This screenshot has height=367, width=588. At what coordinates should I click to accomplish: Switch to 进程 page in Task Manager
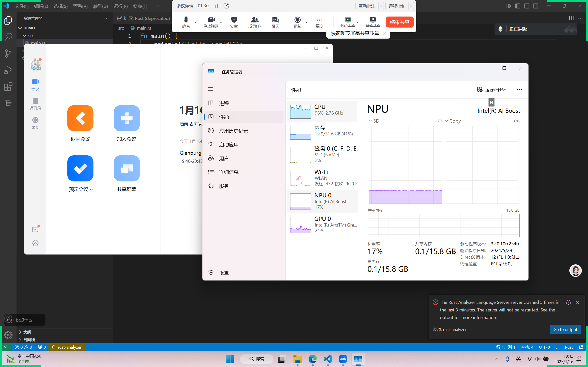pos(224,103)
